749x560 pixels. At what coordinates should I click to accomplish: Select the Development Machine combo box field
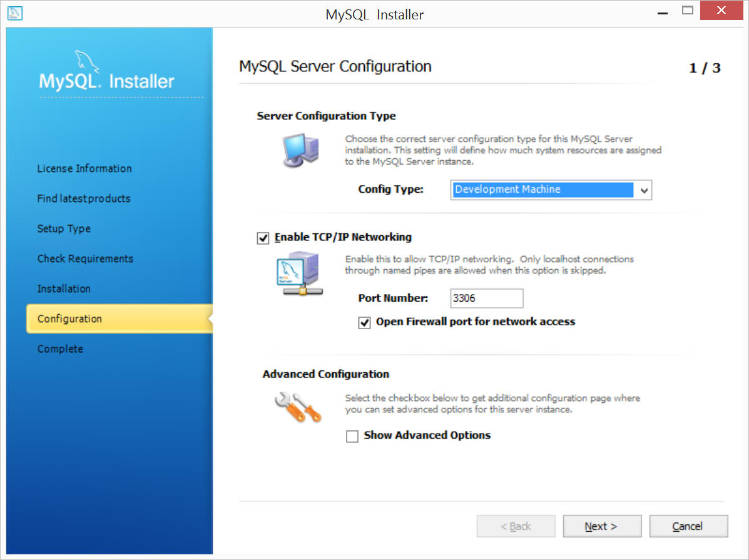pyautogui.click(x=551, y=190)
